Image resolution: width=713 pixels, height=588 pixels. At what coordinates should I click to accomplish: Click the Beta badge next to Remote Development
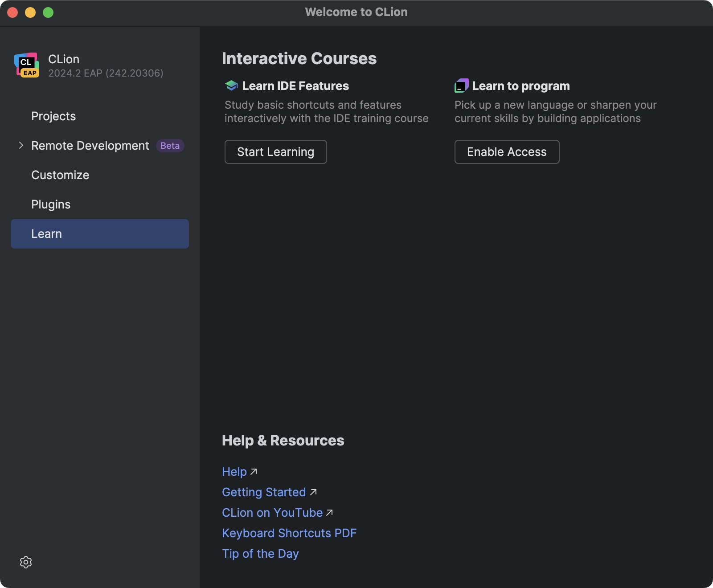coord(169,145)
